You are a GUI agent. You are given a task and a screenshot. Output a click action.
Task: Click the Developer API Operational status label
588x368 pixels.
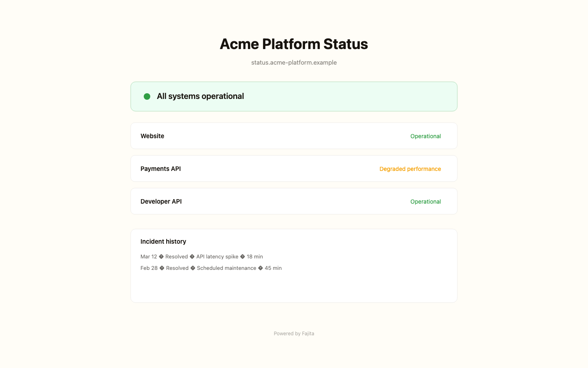pos(425,202)
